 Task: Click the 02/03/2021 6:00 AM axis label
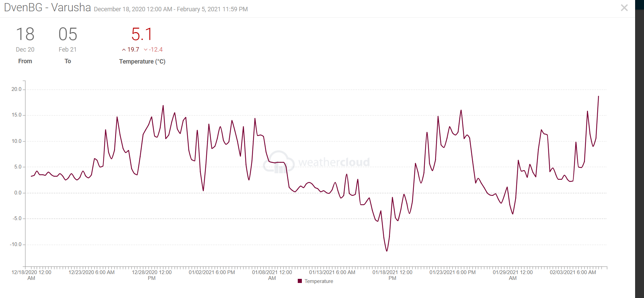pos(573,272)
